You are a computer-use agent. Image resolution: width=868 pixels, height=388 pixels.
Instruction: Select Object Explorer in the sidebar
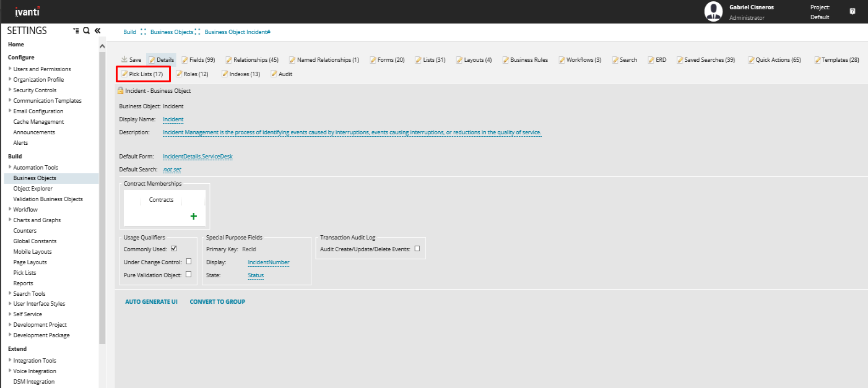tap(33, 189)
